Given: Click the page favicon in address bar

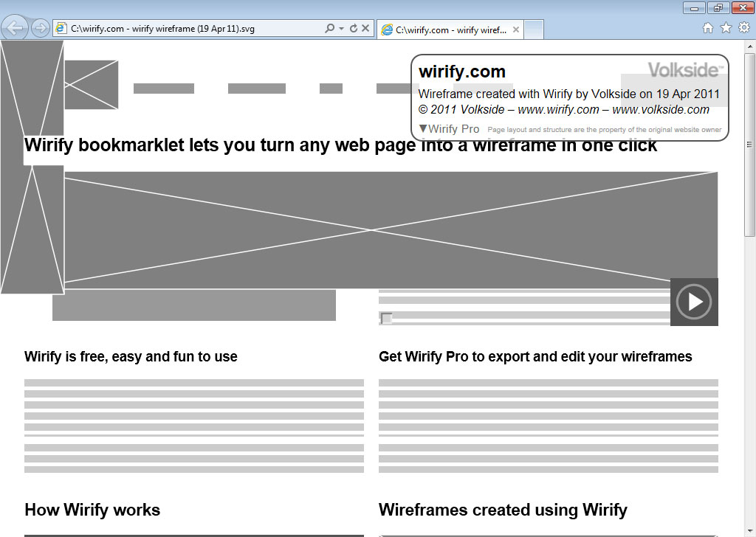Looking at the screenshot, I should 61,28.
